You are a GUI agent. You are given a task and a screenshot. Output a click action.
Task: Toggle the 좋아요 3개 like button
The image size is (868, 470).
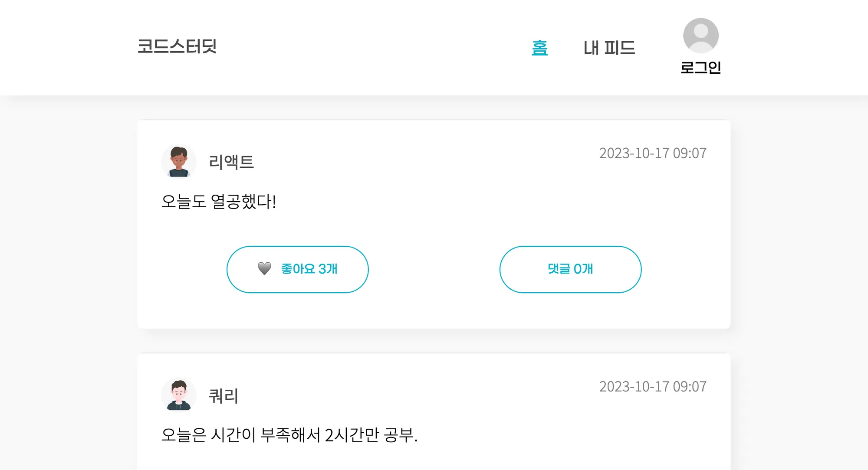[x=298, y=269]
